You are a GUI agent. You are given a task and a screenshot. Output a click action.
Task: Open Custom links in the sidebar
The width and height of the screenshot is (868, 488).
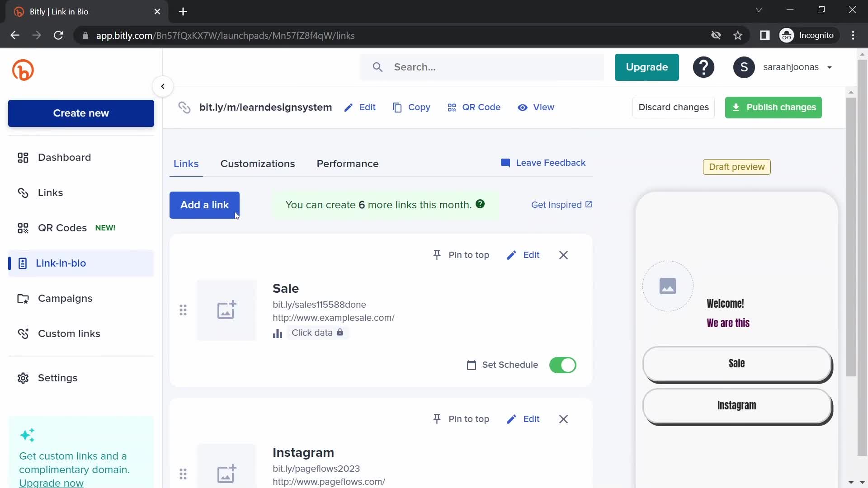[81, 334]
